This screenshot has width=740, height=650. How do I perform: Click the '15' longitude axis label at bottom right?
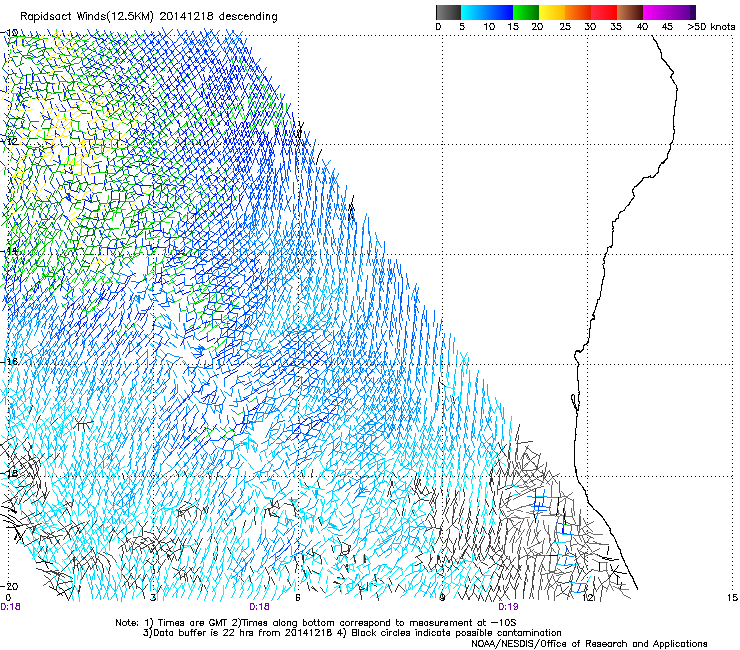pos(732,598)
